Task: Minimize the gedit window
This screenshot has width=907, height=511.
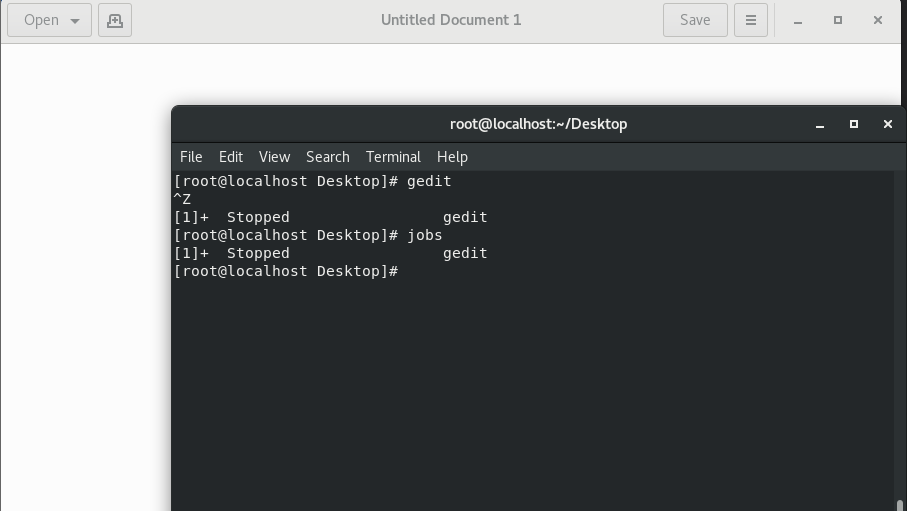Action: [798, 20]
